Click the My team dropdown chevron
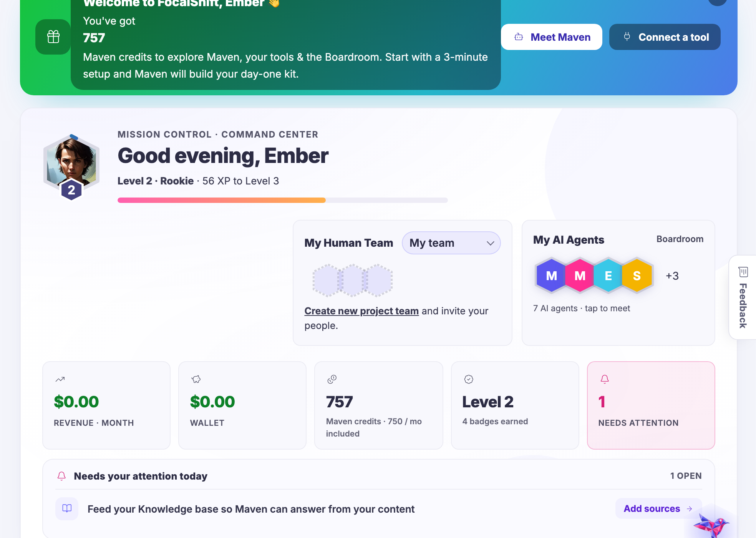This screenshot has width=756, height=538. pyautogui.click(x=490, y=243)
